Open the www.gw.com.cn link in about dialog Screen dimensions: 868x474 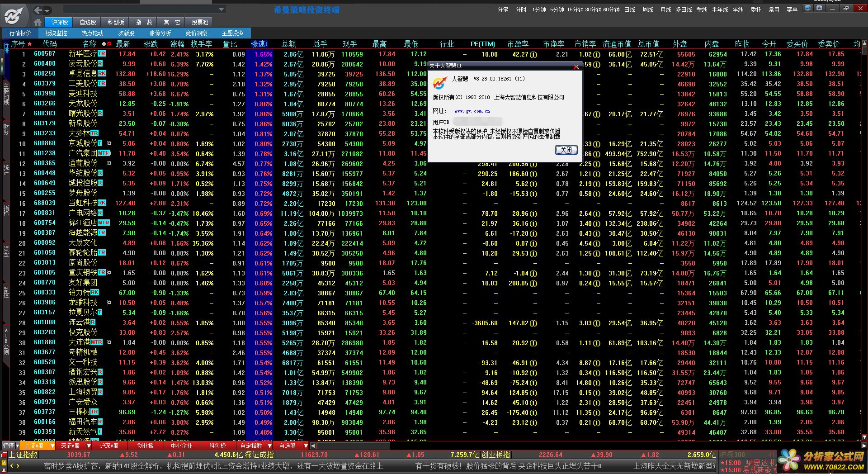tap(472, 111)
